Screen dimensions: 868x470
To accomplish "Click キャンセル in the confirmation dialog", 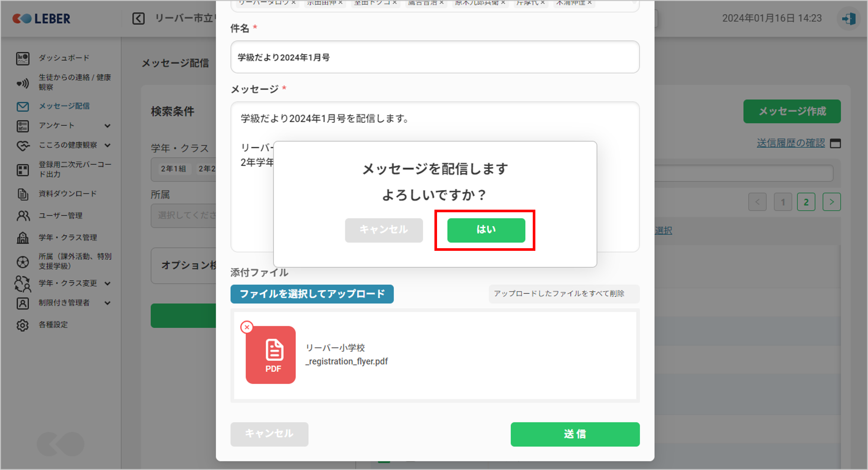I will pos(384,230).
